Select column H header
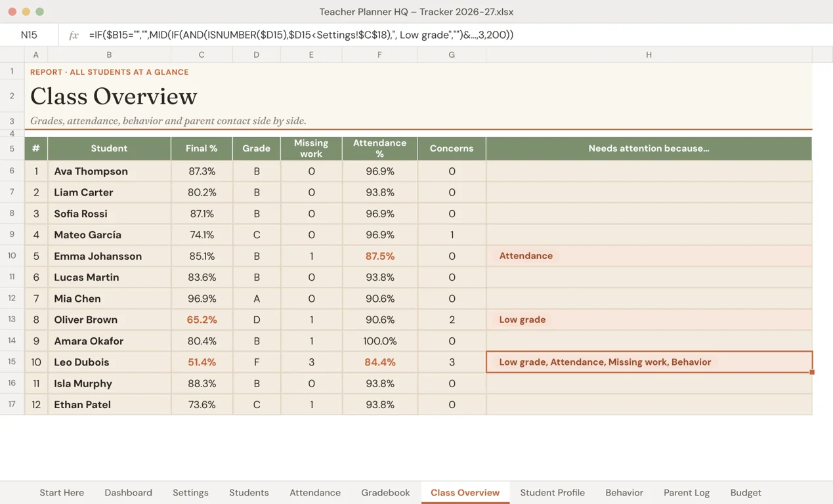 [649, 54]
